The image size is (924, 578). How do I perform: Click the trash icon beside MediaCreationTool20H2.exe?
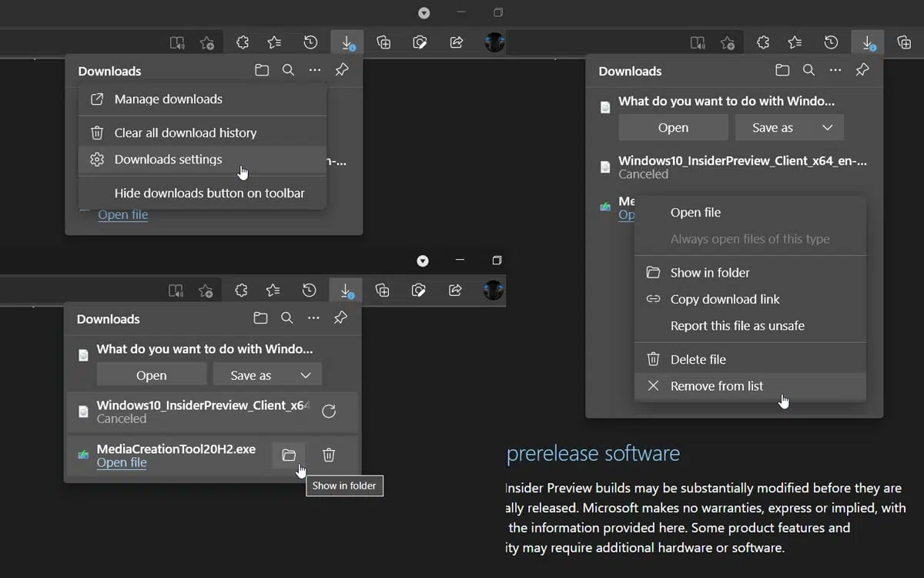[329, 455]
